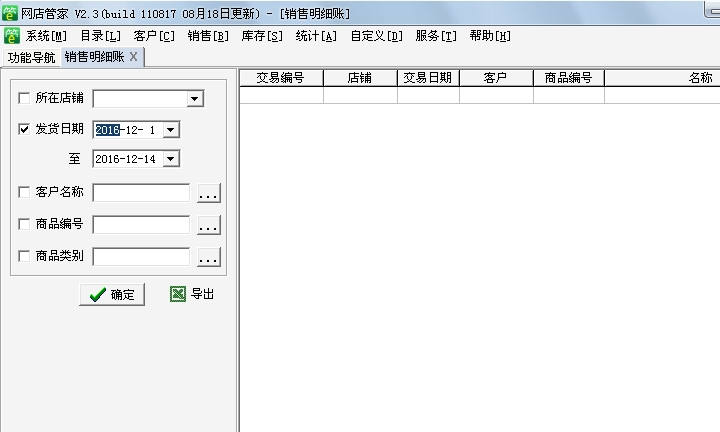Viewport: 720px width, 432px height.
Task: Click the ... browse button for 商品类别
Action: pos(209,257)
